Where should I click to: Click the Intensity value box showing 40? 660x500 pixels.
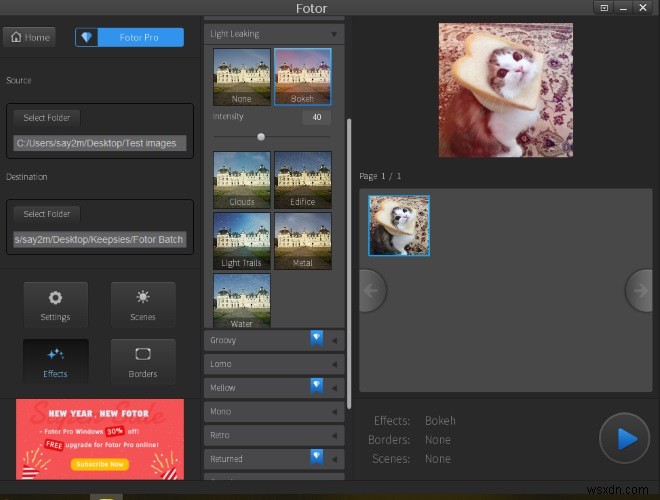pos(317,117)
